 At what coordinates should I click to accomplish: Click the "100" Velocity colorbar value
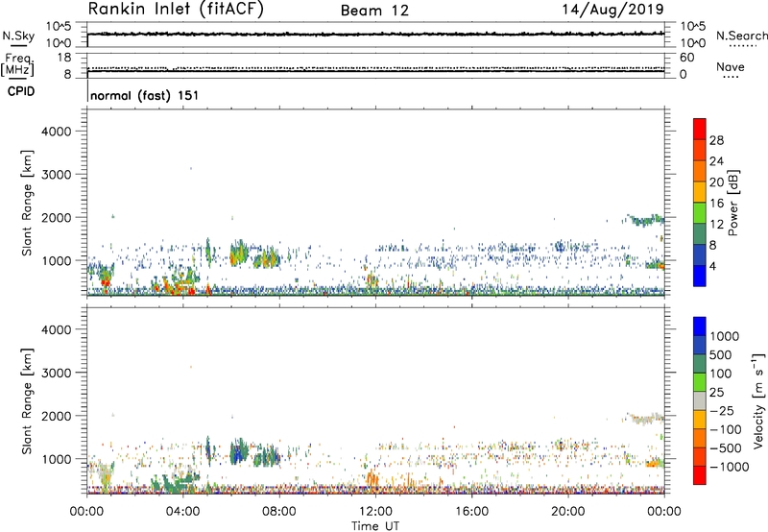click(721, 374)
